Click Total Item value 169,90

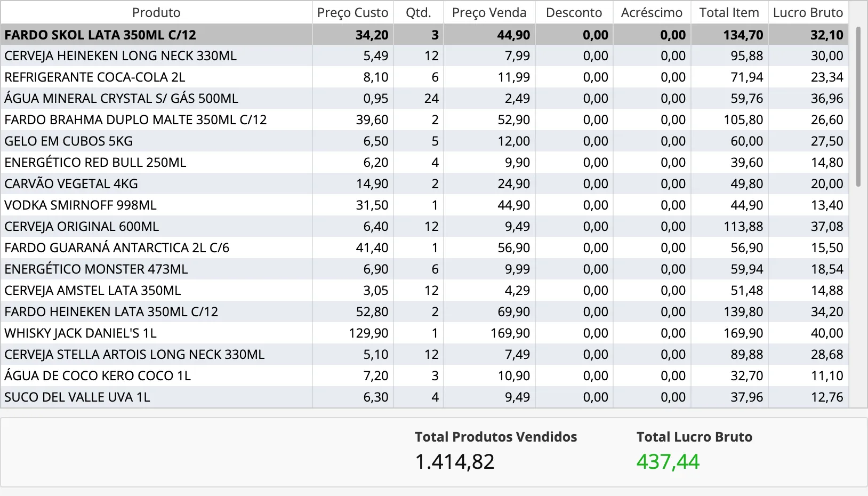pos(743,333)
